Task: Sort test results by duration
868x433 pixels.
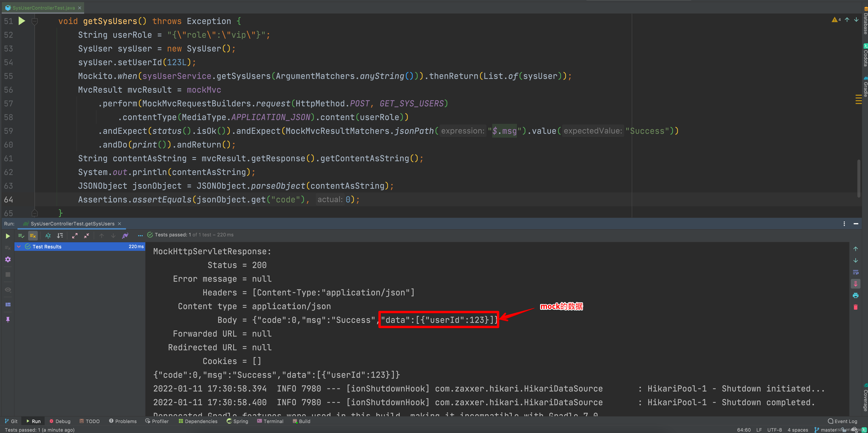Action: pos(60,236)
